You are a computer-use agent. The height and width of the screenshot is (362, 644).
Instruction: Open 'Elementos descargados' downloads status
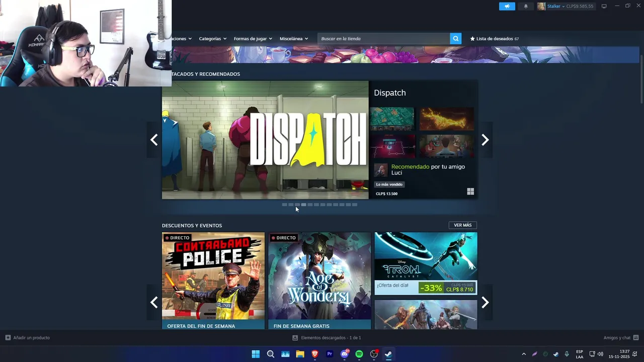pyautogui.click(x=327, y=338)
